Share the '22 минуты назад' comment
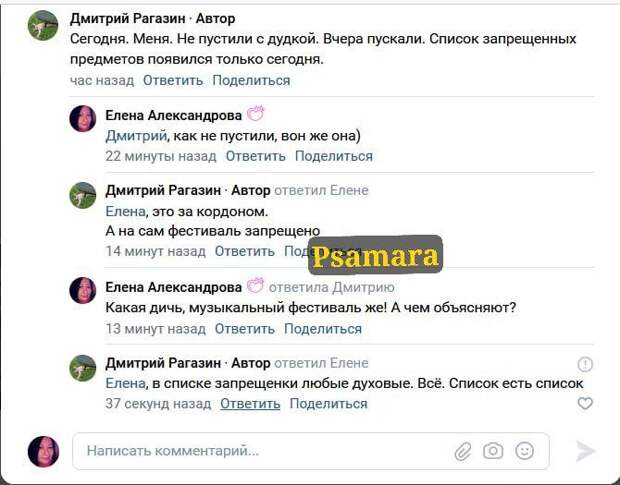The image size is (620, 485). pyautogui.click(x=334, y=156)
